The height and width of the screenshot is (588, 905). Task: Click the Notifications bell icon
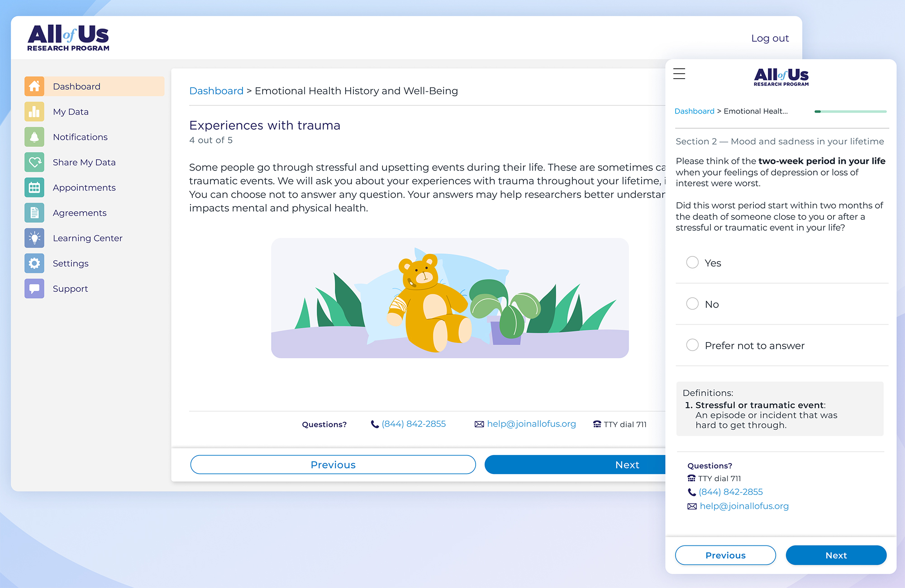click(x=34, y=137)
